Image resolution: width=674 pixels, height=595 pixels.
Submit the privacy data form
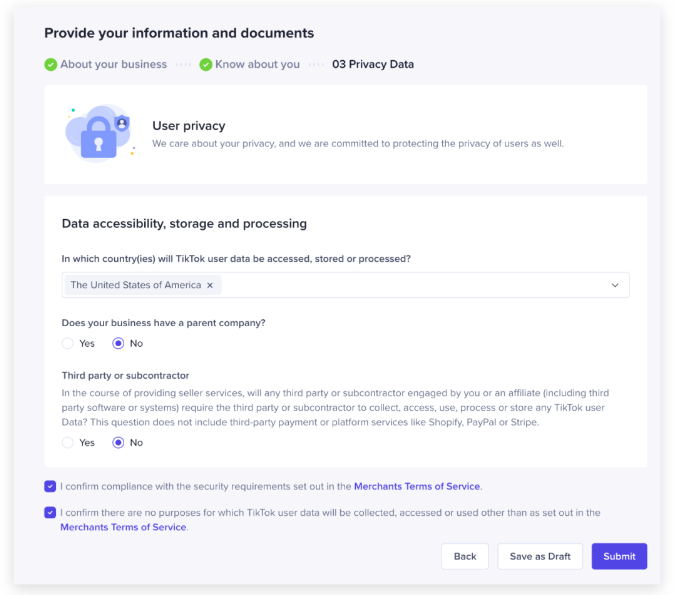(619, 556)
